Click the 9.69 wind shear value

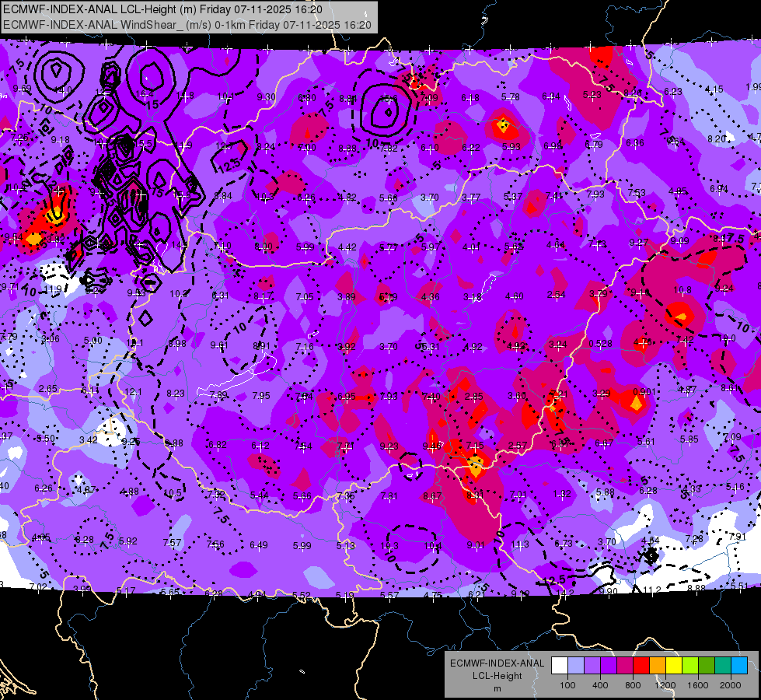click(x=23, y=89)
